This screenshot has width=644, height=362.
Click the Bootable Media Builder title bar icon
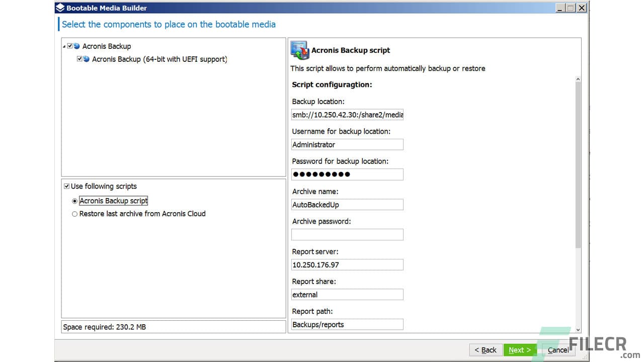tap(59, 8)
